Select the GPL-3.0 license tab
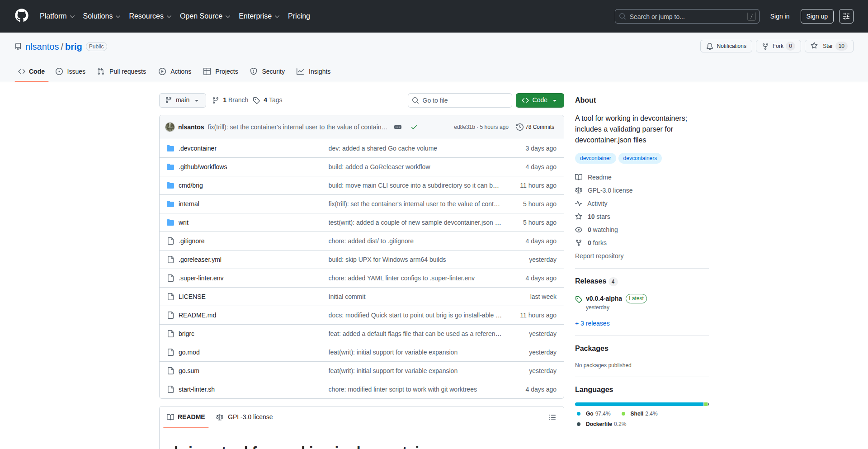 pos(245,417)
